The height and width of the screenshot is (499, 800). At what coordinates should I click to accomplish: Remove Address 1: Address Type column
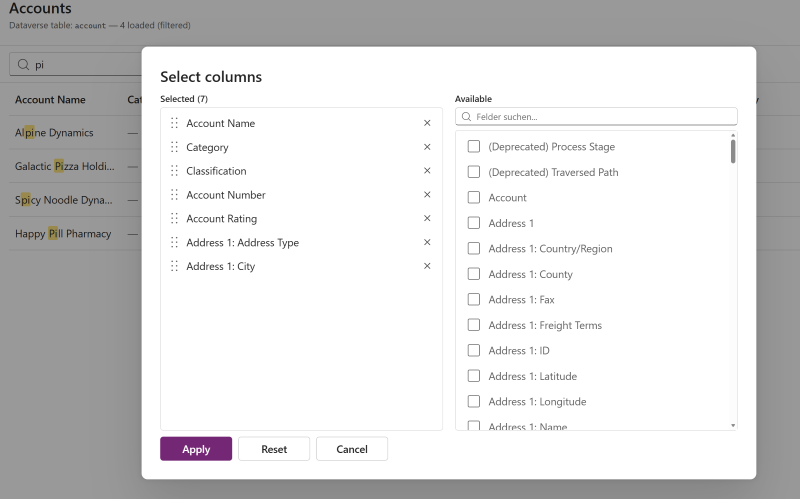pyautogui.click(x=427, y=242)
